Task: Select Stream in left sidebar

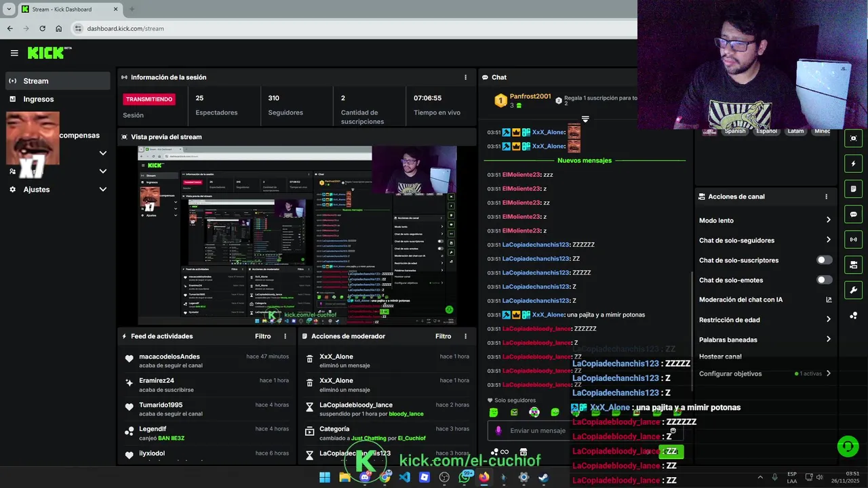Action: [x=58, y=81]
